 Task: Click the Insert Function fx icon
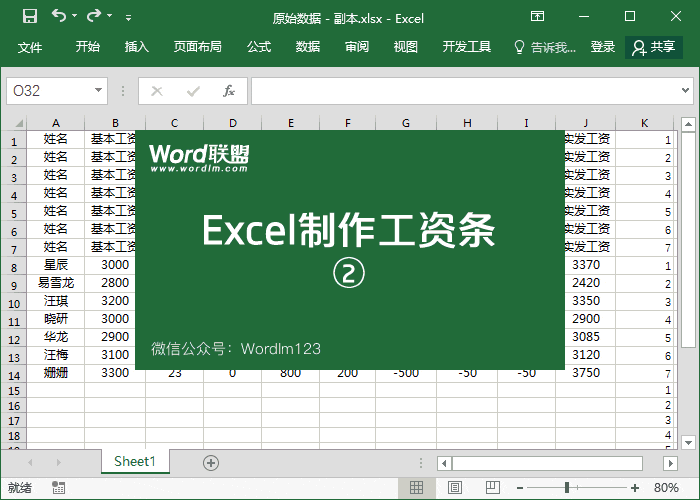tap(228, 91)
